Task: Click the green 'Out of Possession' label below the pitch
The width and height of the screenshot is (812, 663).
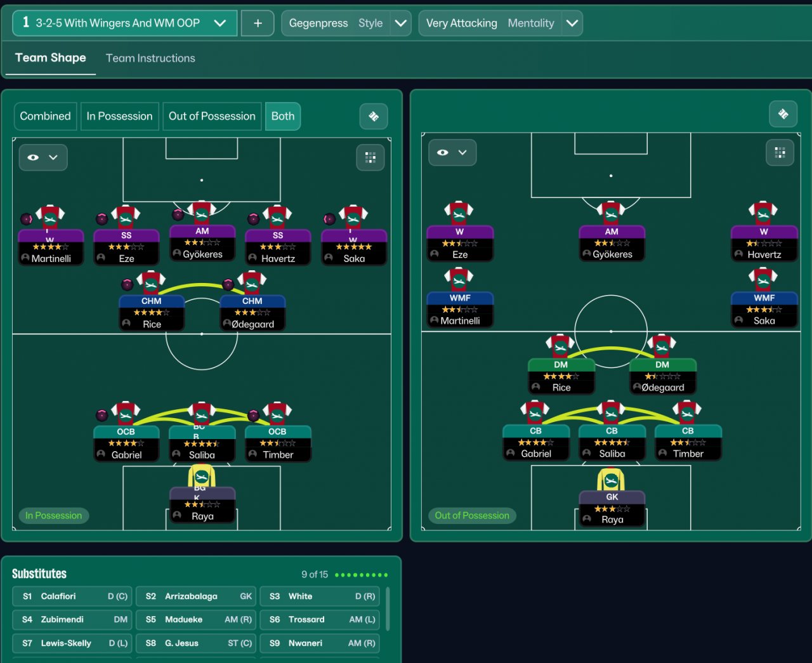Action: (x=472, y=516)
